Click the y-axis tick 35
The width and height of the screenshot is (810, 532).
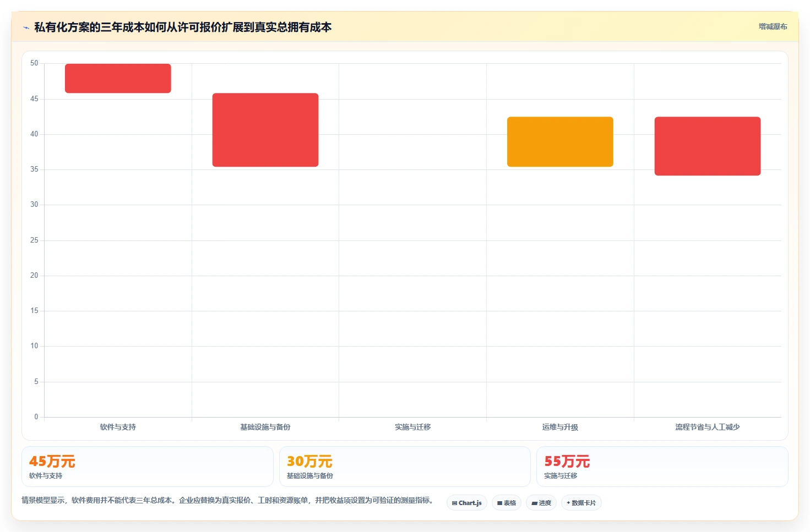[x=34, y=169]
